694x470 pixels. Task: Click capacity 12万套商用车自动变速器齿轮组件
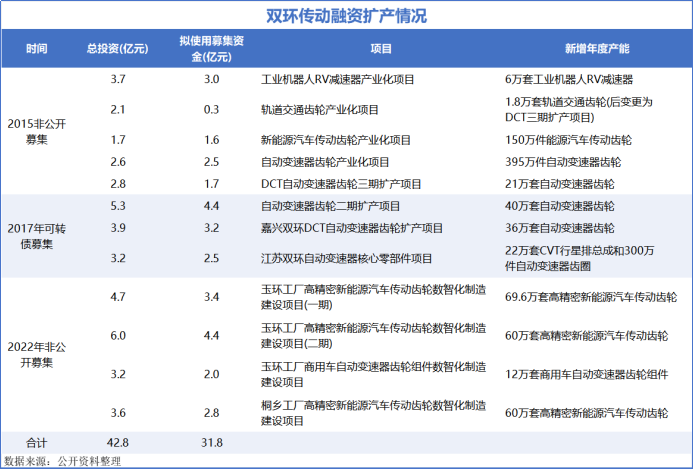[x=586, y=374]
